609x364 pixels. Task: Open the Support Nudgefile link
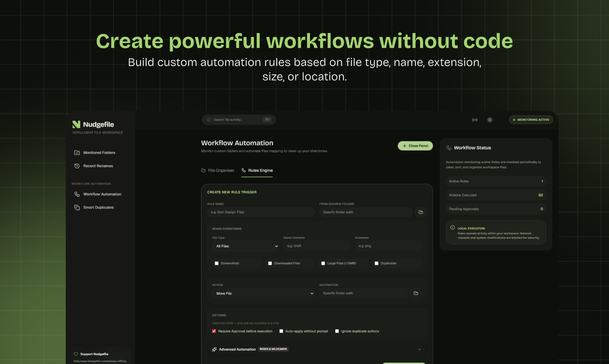(x=94, y=354)
